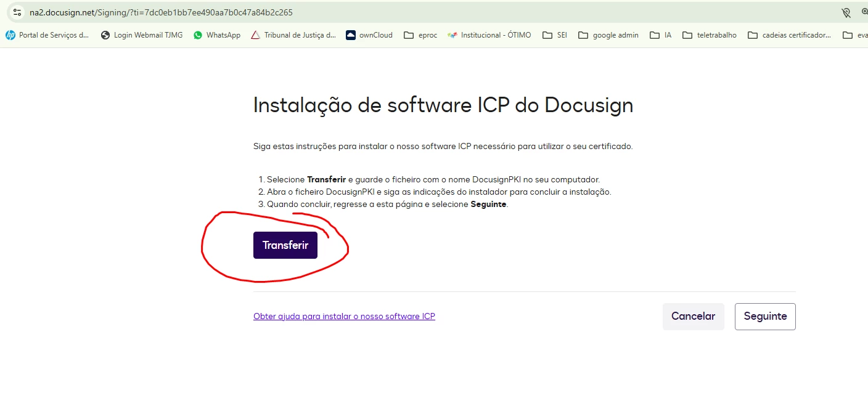Open the ICP software installation help link
Image resolution: width=868 pixels, height=406 pixels.
[344, 316]
